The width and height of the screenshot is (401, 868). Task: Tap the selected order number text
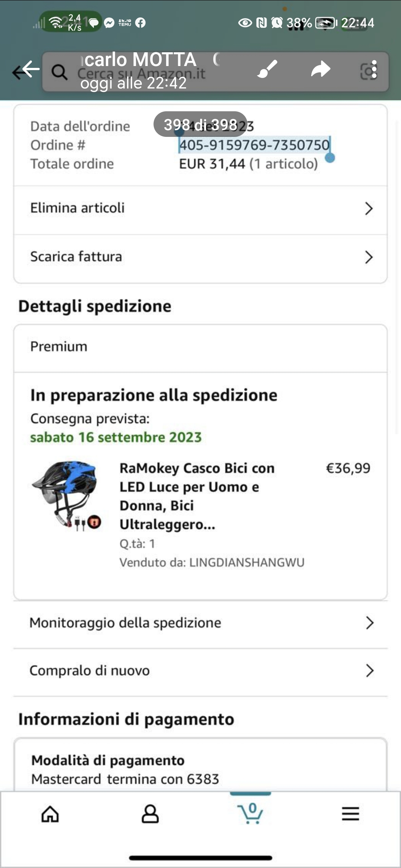coord(254,145)
